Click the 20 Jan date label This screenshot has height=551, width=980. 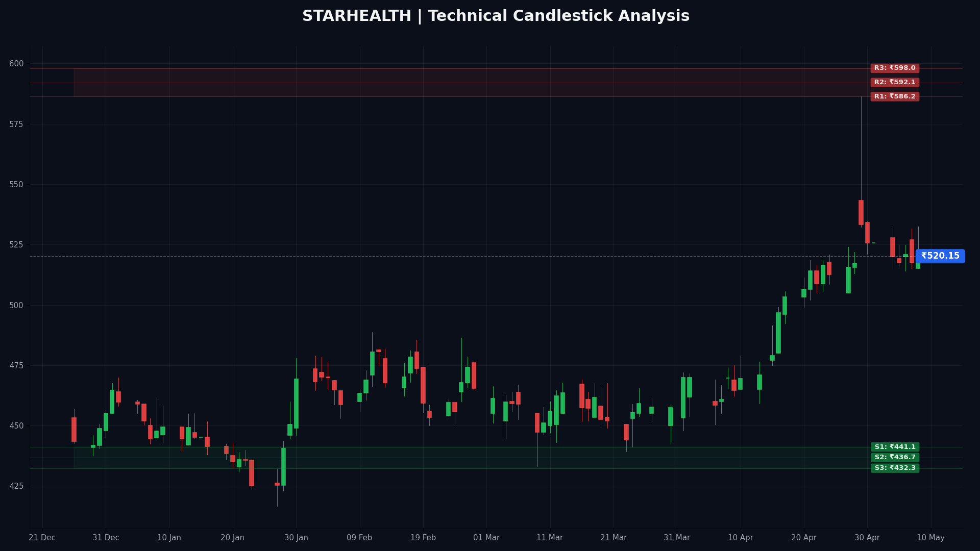233,538
